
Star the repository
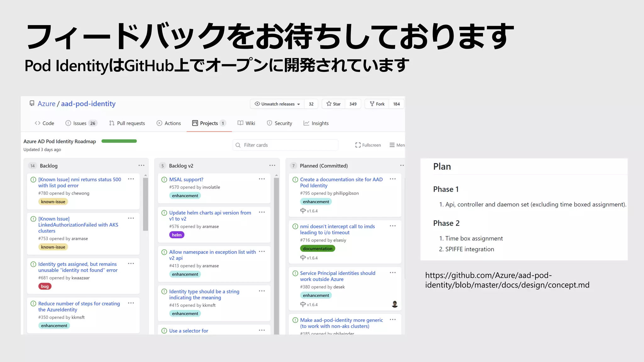(x=333, y=104)
